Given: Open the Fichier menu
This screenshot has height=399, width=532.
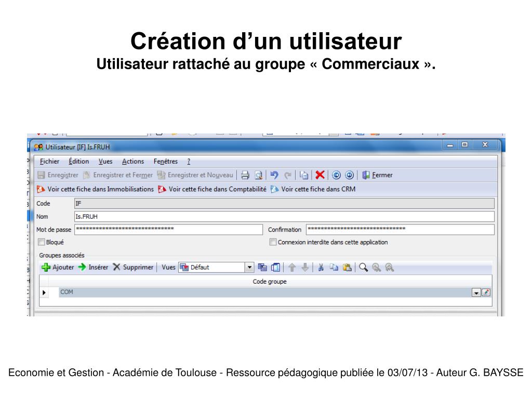Looking at the screenshot, I should pos(49,162).
